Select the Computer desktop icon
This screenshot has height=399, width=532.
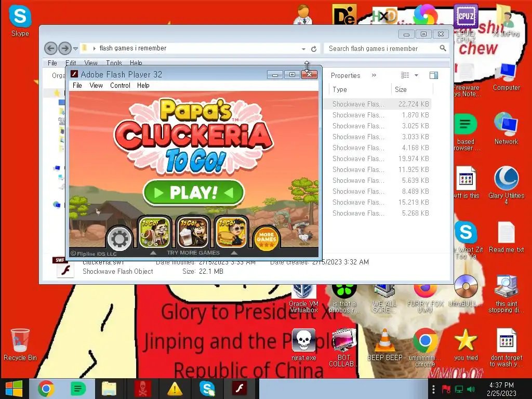coord(506,76)
